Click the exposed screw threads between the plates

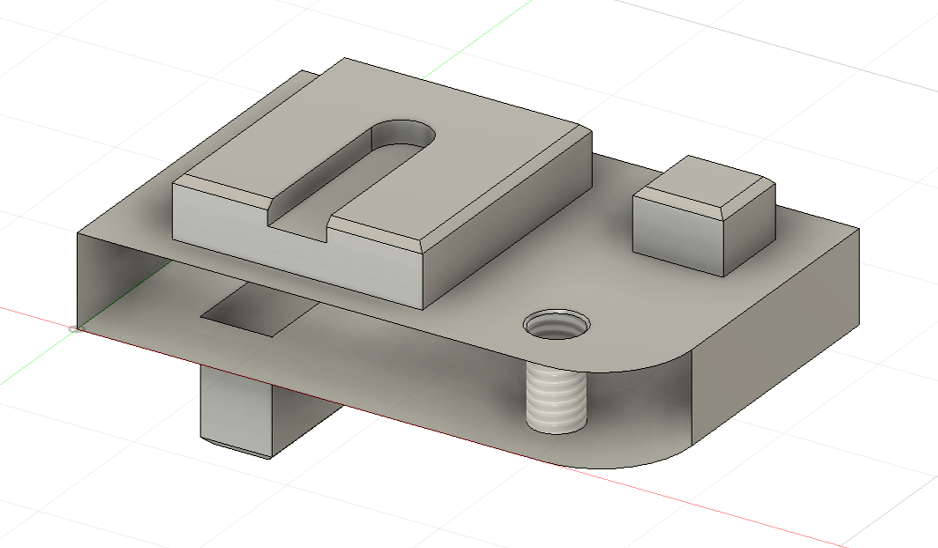pyautogui.click(x=554, y=397)
